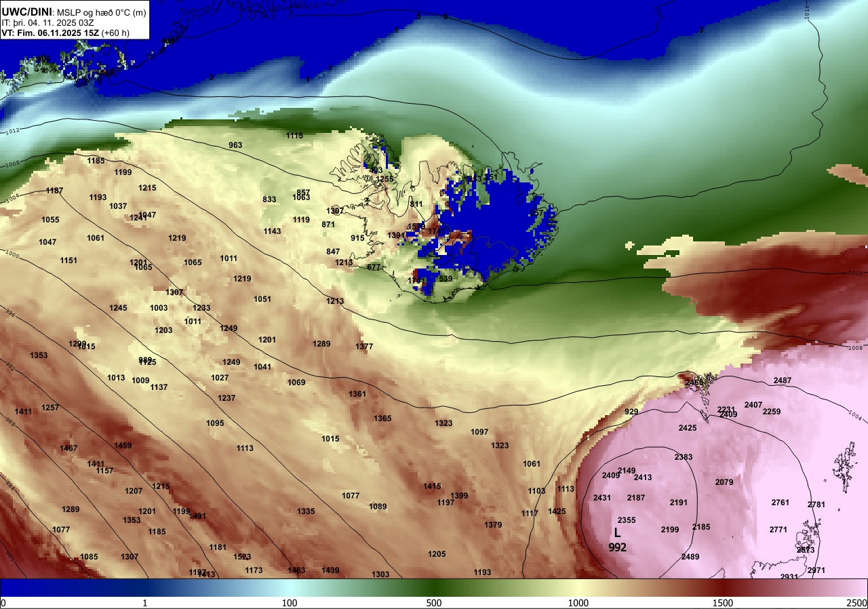Click the 2500 tick on the legend
Image resolution: width=868 pixels, height=609 pixels.
[858, 603]
